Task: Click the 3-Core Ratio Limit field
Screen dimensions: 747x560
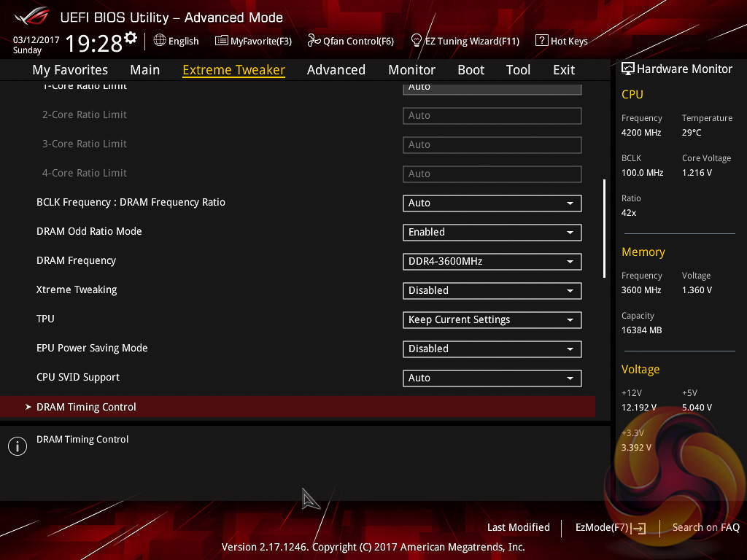Action: pos(492,145)
